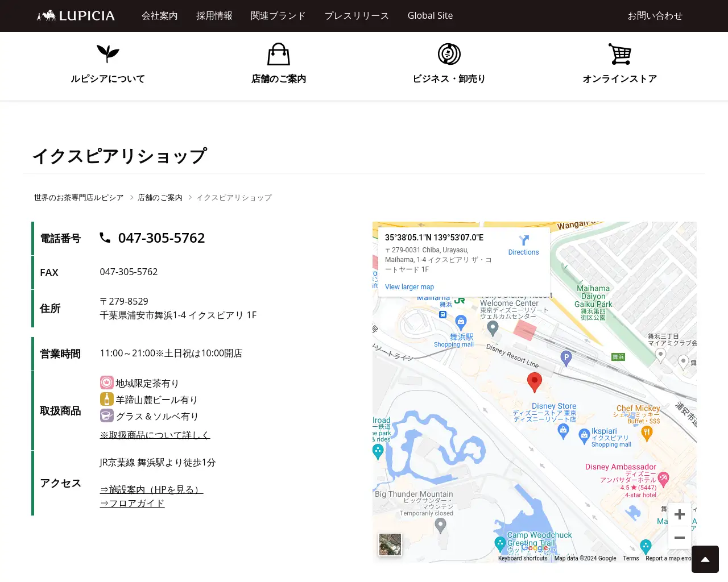Click the purple グラス&ソルベ icon

click(x=107, y=415)
